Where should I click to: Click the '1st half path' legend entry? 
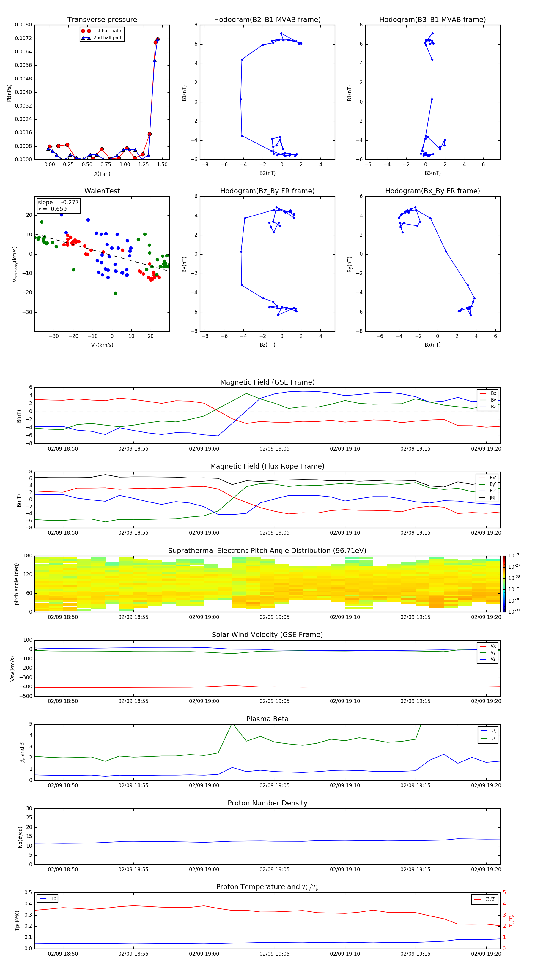(102, 31)
